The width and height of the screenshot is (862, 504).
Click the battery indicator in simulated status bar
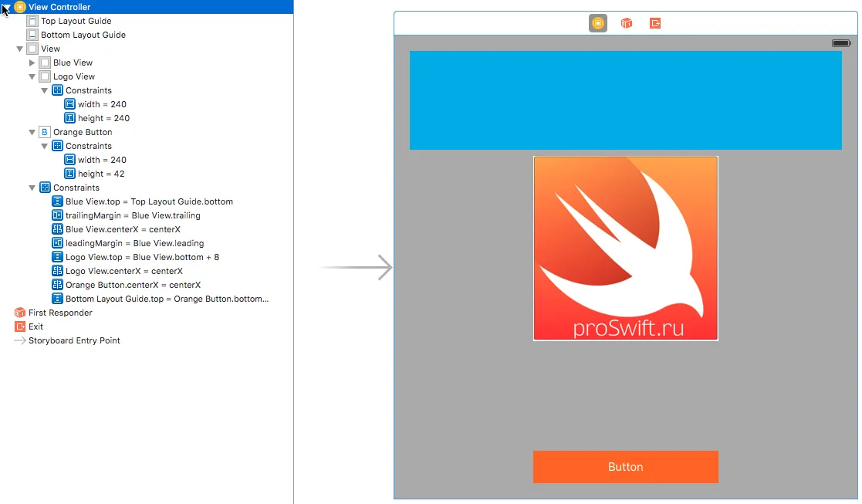[x=841, y=43]
